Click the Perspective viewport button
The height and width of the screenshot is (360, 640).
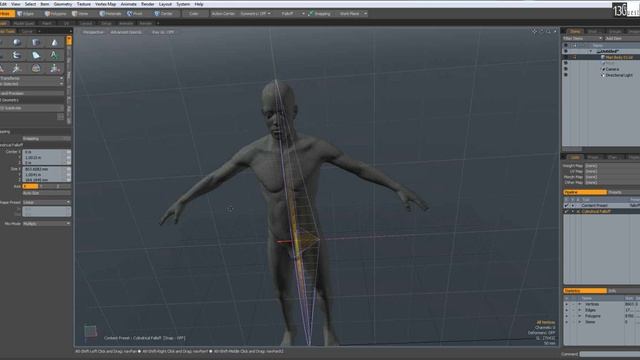(93, 32)
